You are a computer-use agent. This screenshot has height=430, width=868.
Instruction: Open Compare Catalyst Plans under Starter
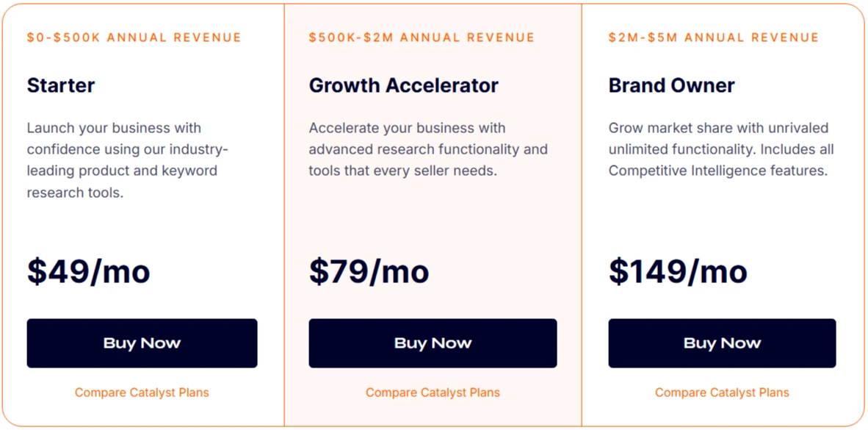142,393
